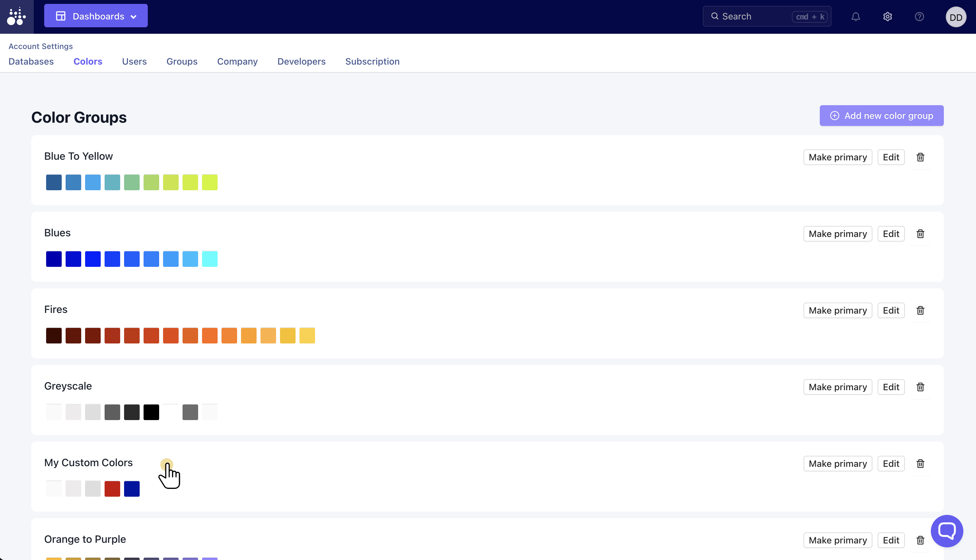Open the chat support bubble

pos(946,531)
